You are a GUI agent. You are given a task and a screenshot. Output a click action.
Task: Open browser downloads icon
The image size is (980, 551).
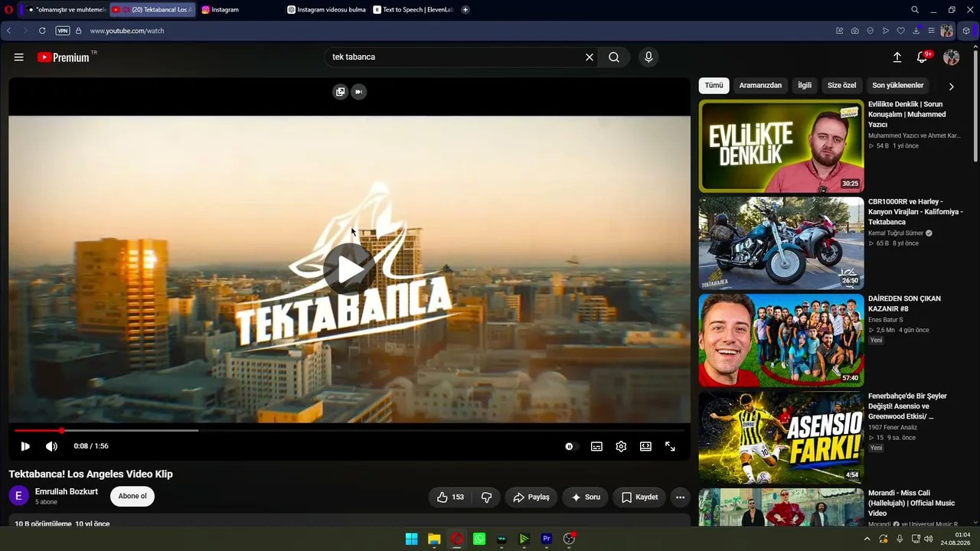point(916,31)
